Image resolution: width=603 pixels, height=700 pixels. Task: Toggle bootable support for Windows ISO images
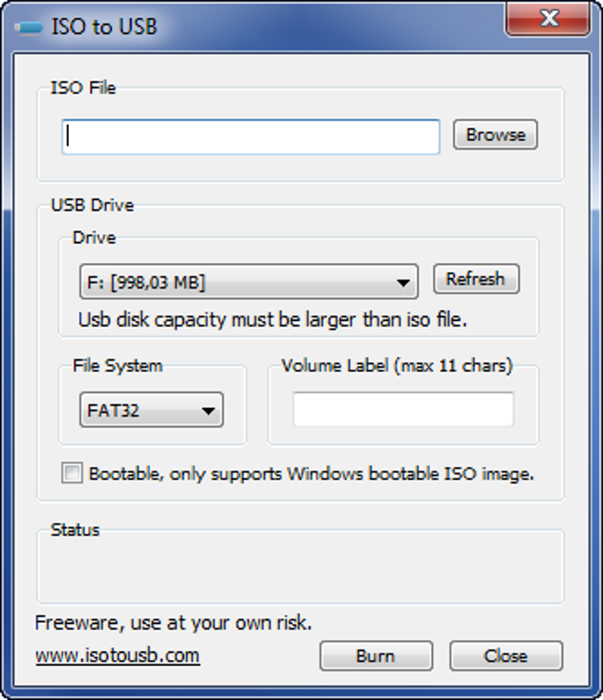[72, 474]
